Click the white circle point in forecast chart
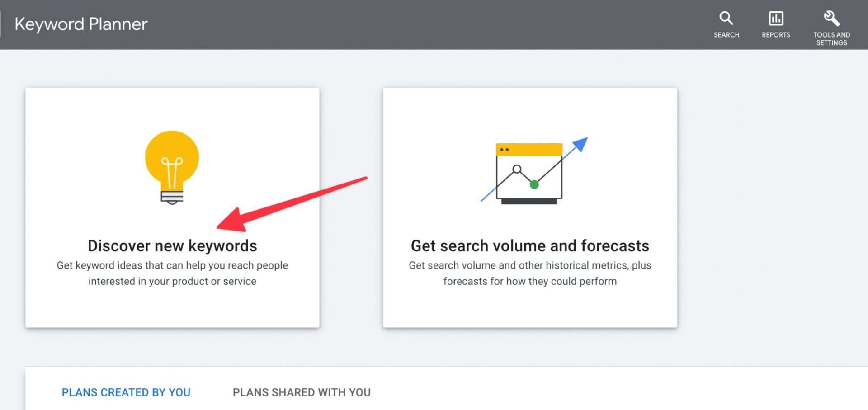 click(517, 169)
